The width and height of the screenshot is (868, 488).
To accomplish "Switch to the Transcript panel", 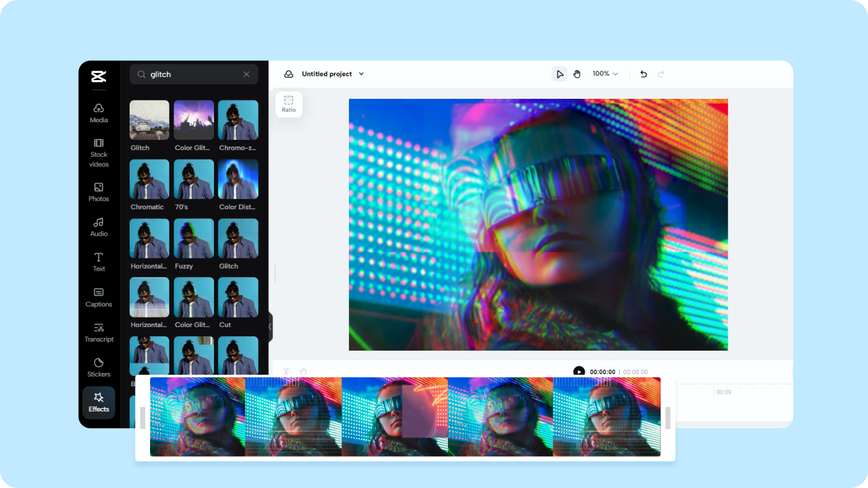I will 98,333.
